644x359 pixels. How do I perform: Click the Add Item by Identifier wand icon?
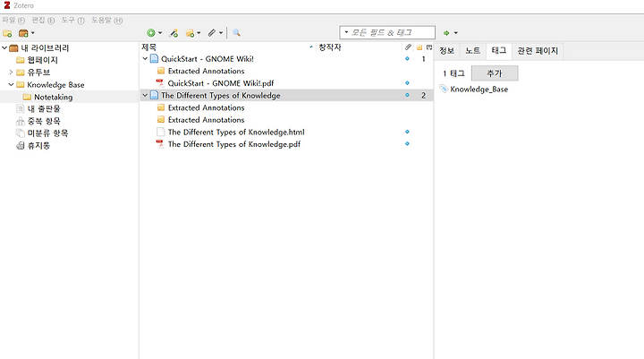[174, 33]
